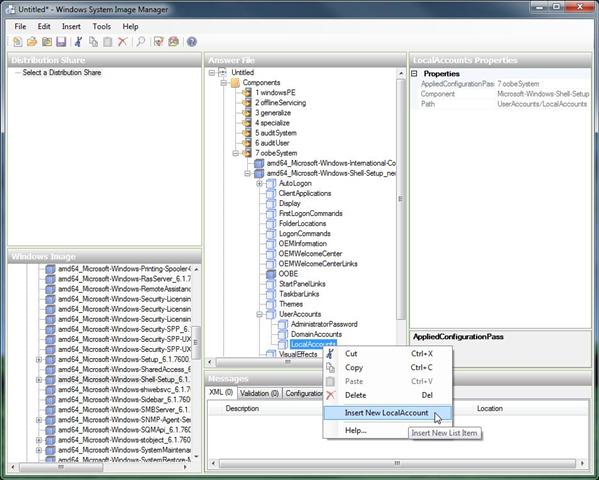Viewport: 599px width, 480px height.
Task: Click the folder icon next to Components
Action: click(x=235, y=83)
